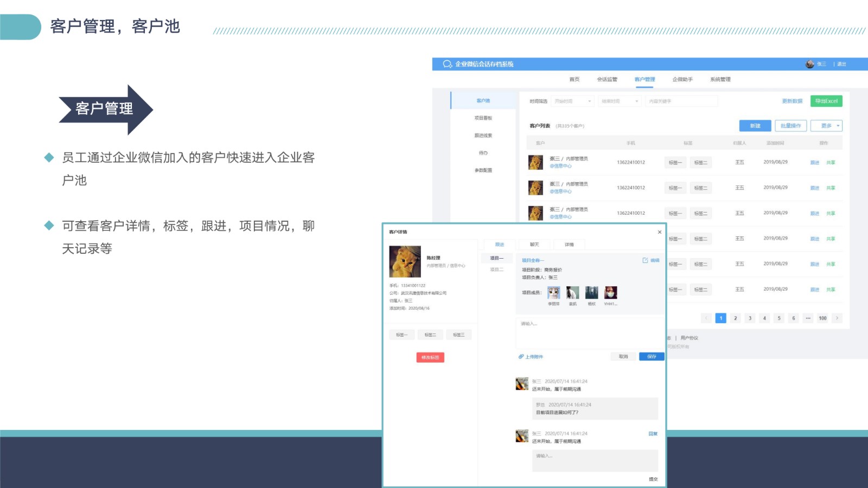Viewport: 868px width, 488px height.
Task: Switch to the 会话监管 tab
Action: coord(607,80)
